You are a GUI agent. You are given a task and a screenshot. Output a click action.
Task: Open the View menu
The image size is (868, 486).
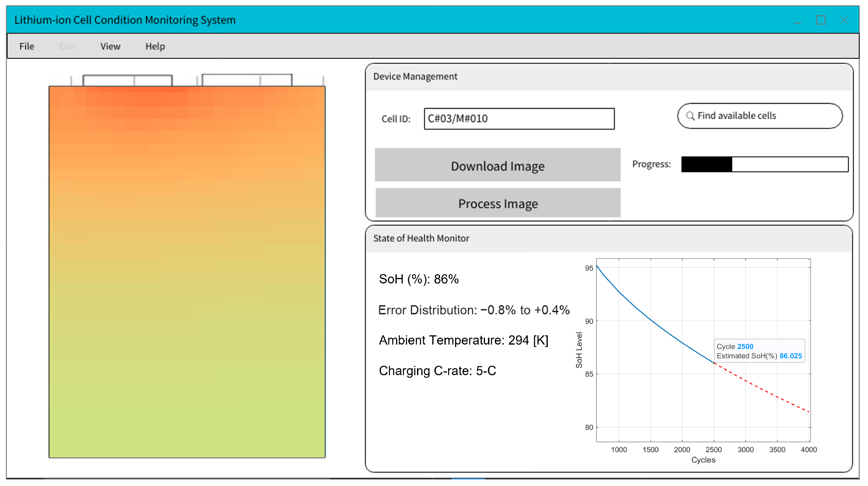110,46
